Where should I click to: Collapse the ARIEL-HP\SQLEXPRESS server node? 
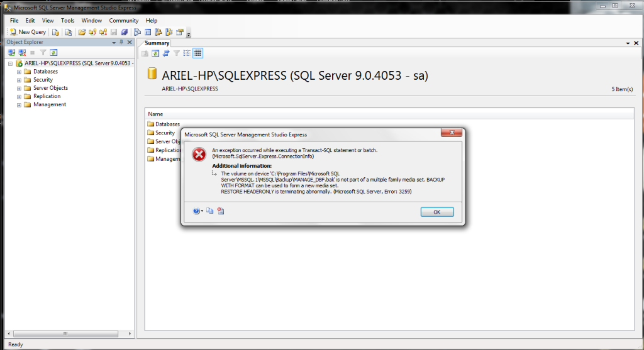pyautogui.click(x=11, y=63)
